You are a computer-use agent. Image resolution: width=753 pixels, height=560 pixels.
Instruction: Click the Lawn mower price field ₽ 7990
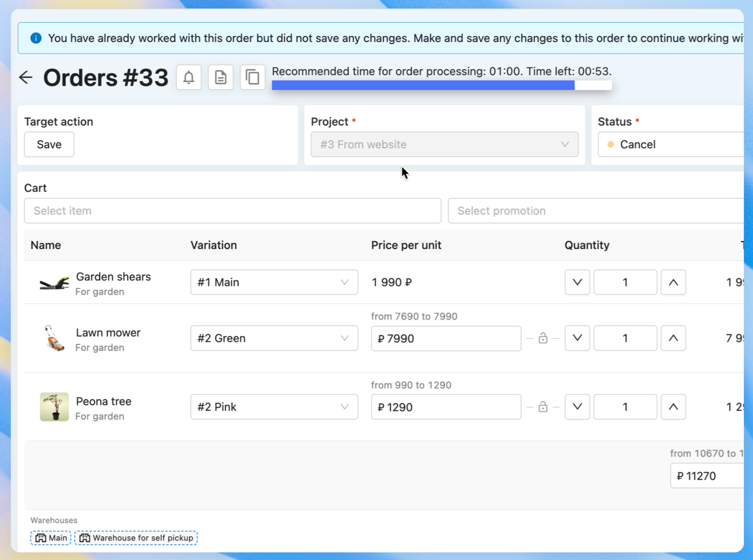446,338
